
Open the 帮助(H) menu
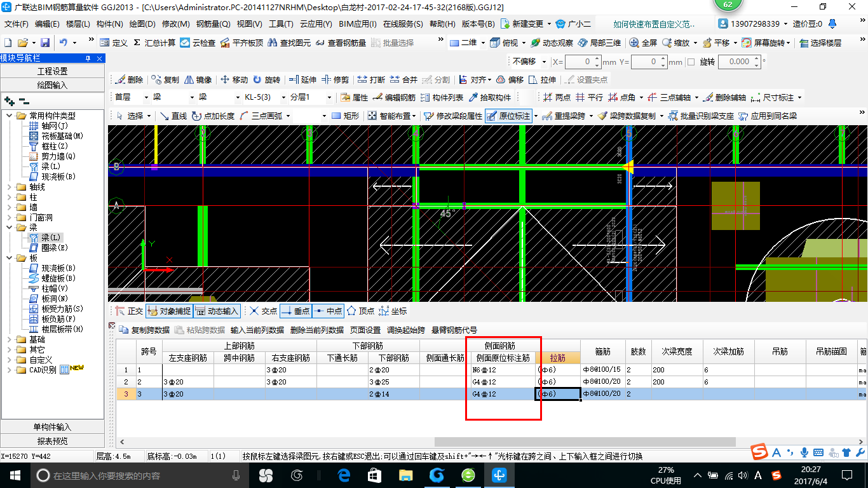point(442,24)
